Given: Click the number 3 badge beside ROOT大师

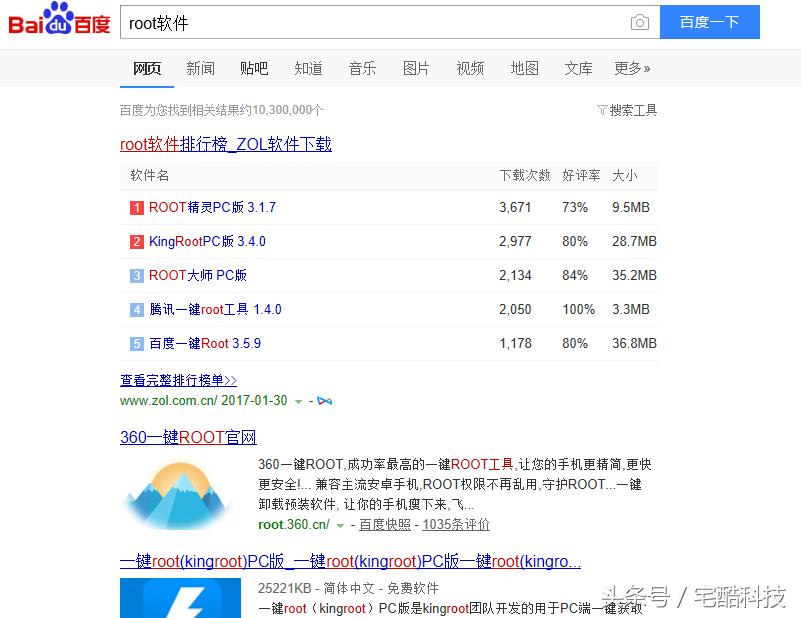Looking at the screenshot, I should click(137, 275).
